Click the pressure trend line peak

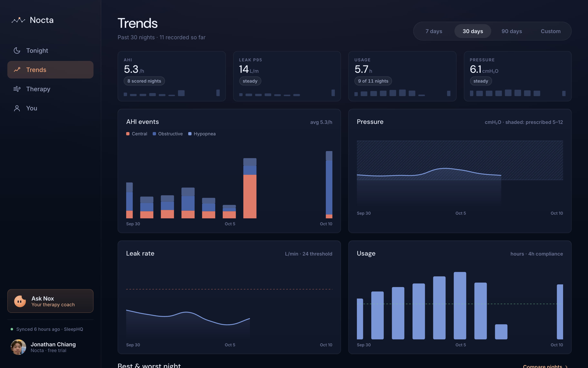click(x=445, y=168)
